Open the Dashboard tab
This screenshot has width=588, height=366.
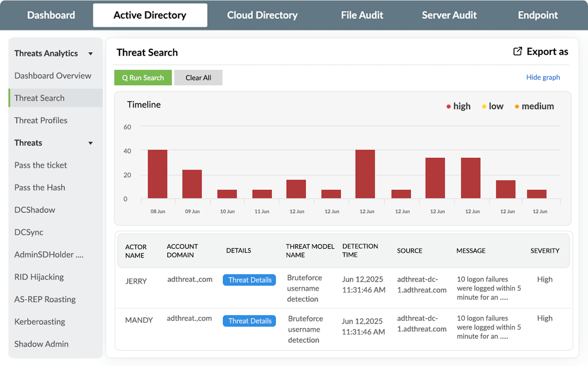(51, 15)
